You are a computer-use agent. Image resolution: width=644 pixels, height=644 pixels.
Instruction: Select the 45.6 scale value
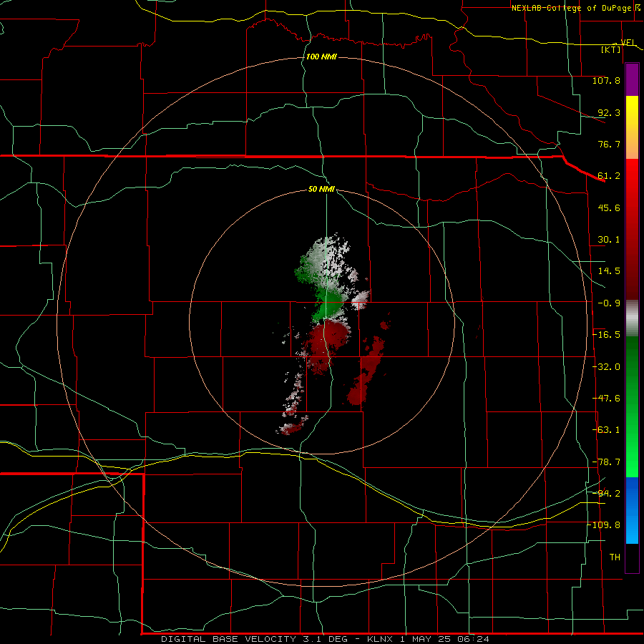(609, 208)
